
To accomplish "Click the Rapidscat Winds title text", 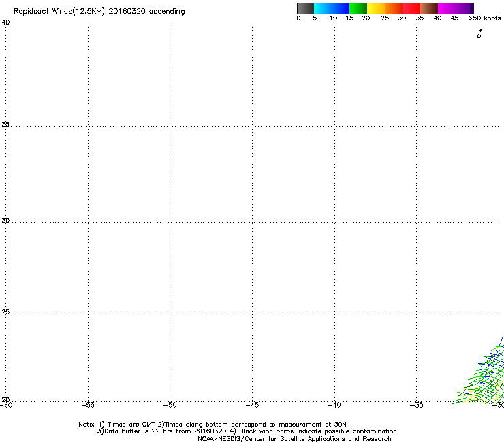I will click(x=99, y=12).
